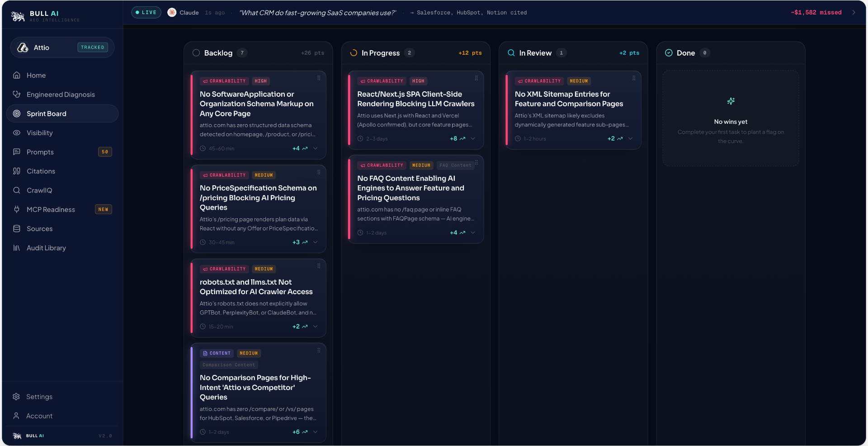Click the +8 points value on React card
This screenshot has height=446, width=868.
453,139
